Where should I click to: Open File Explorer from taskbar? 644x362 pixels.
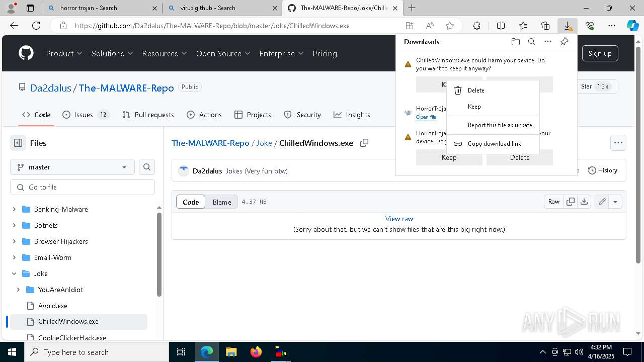[231, 352]
